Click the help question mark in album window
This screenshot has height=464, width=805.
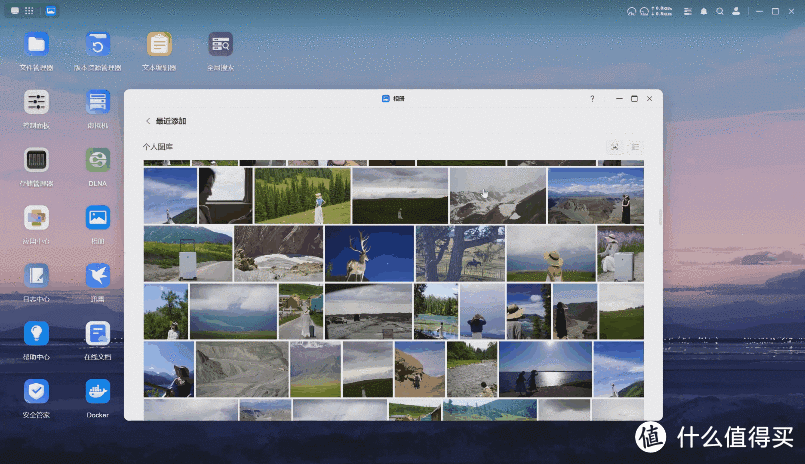(592, 99)
